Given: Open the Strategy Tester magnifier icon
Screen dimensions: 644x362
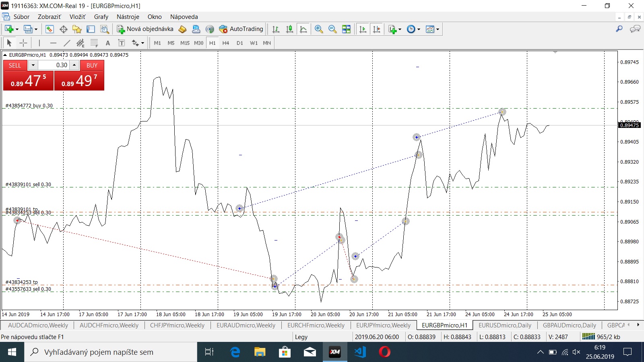Looking at the screenshot, I should tap(105, 29).
